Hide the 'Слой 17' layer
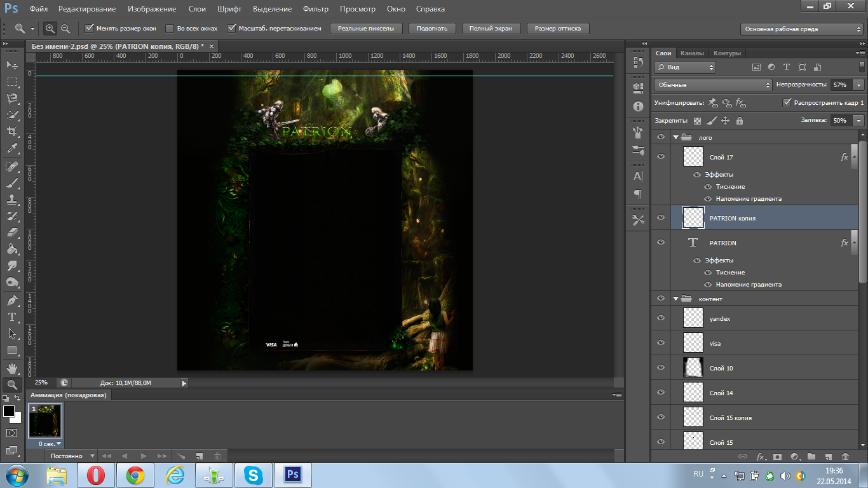 [661, 157]
